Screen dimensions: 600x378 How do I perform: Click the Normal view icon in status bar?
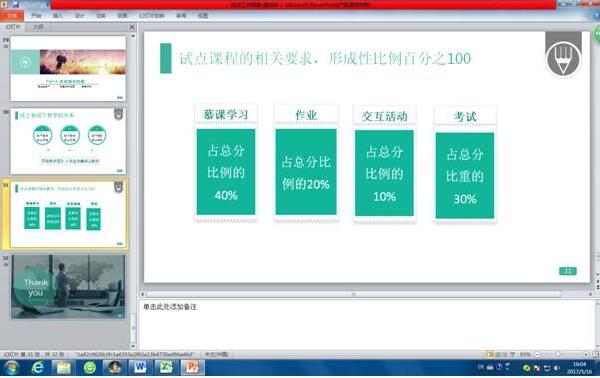click(490, 355)
